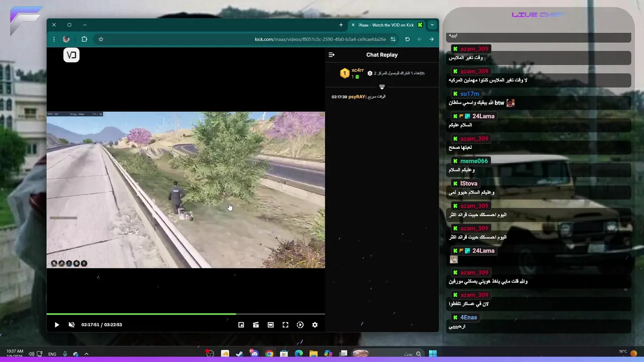Open the microphone tray icon
644x362 pixels.
click(65, 354)
